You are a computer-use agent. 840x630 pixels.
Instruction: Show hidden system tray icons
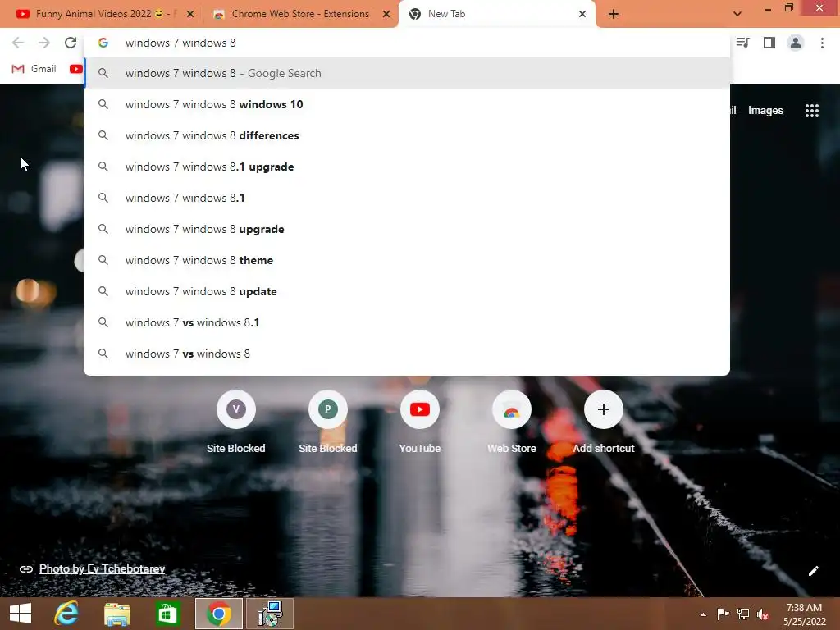pos(703,614)
